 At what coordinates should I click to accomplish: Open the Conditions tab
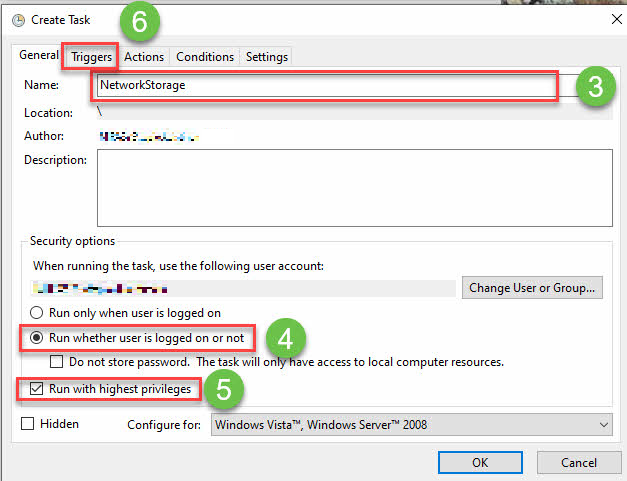(205, 57)
